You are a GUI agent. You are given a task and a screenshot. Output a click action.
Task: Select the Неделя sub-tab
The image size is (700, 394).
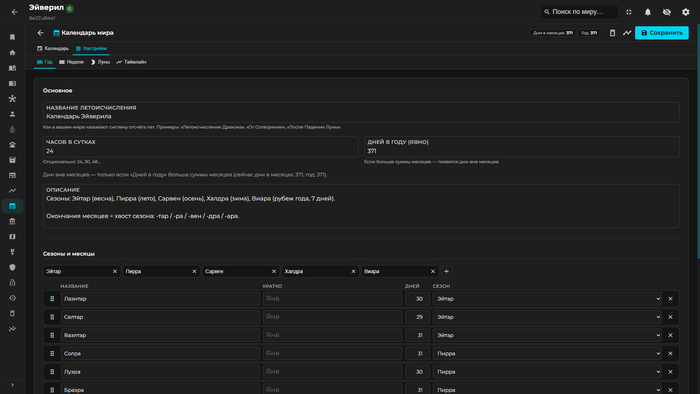[71, 62]
